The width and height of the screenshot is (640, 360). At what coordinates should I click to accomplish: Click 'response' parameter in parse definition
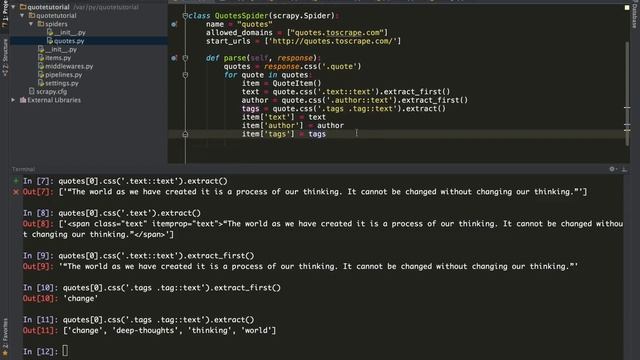295,58
